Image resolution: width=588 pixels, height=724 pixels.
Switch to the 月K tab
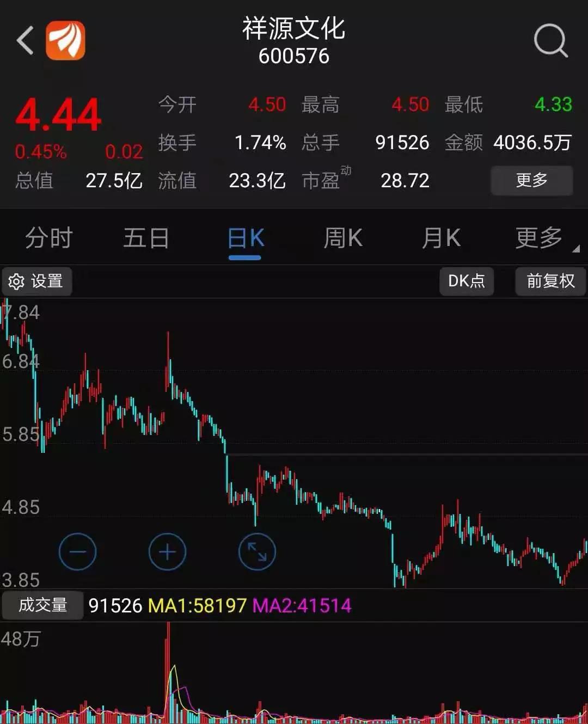point(441,238)
